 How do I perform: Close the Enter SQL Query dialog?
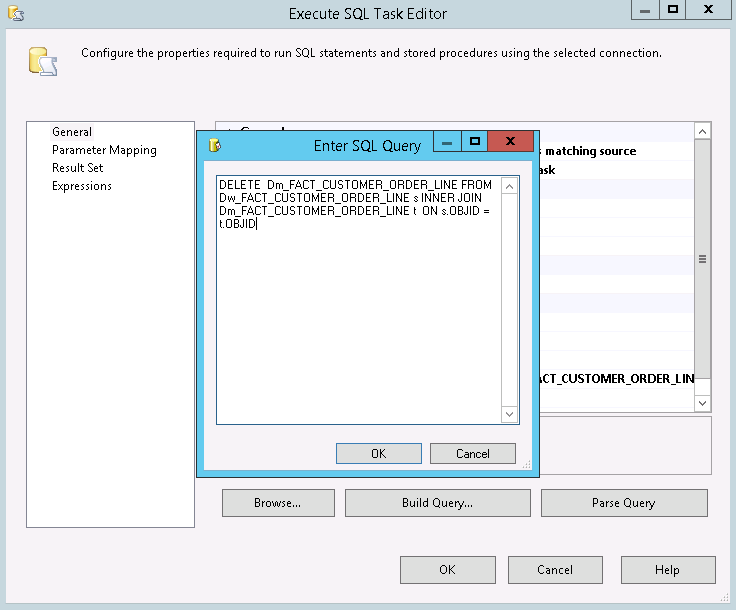coord(510,143)
